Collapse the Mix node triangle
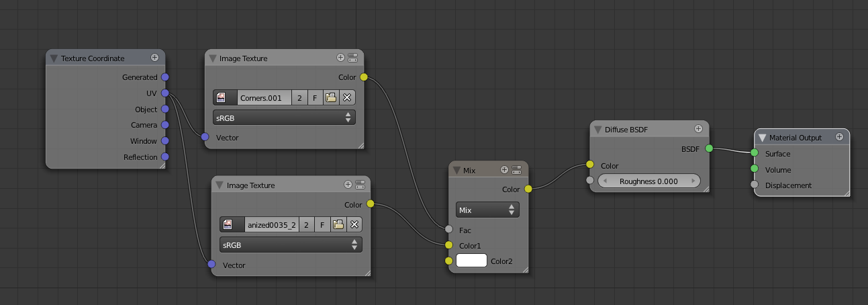Screen dimensions: 868x305 tap(457, 171)
